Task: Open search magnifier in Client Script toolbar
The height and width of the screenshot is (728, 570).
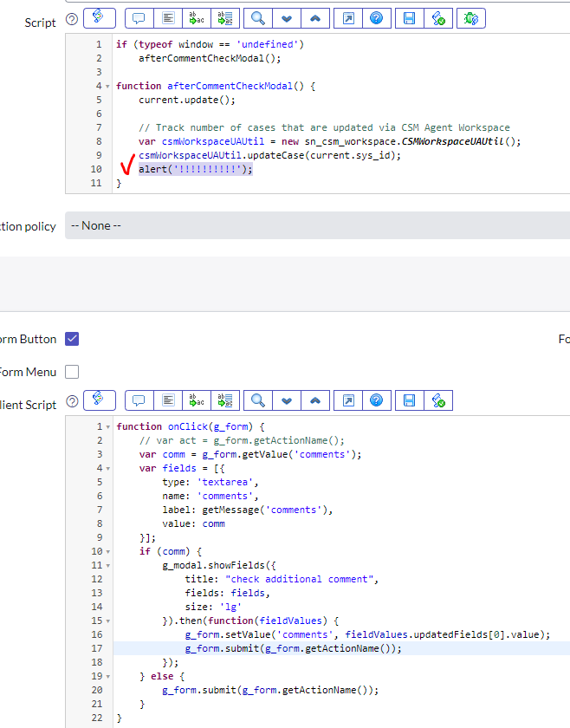Action: (258, 400)
